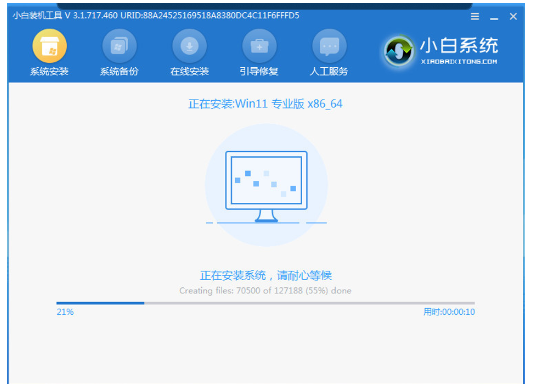Viewport: 536px width, 391px height.
Task: Switch to the 在线安装 tab label
Action: pos(189,71)
